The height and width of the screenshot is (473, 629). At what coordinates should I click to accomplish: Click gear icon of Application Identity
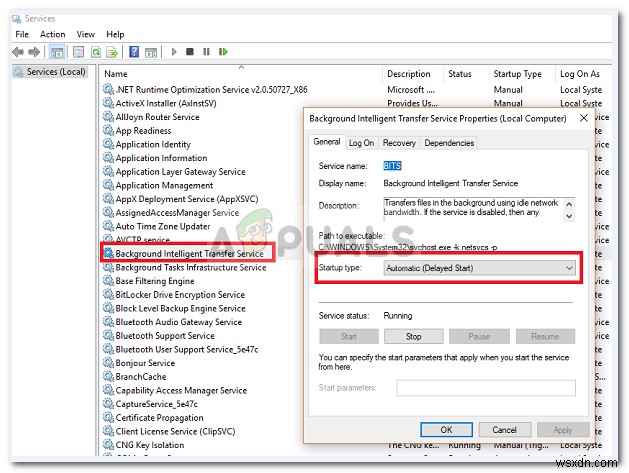pos(108,144)
